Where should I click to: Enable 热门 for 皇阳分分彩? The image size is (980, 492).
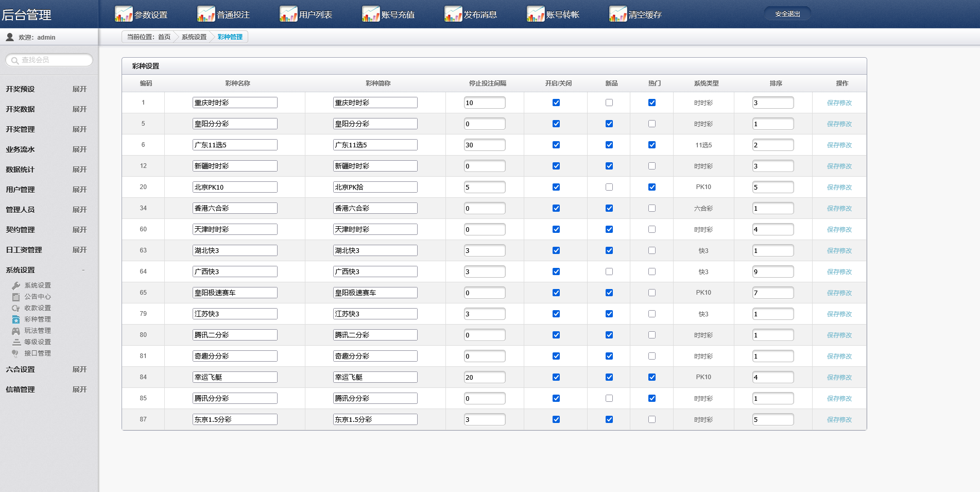coord(652,124)
